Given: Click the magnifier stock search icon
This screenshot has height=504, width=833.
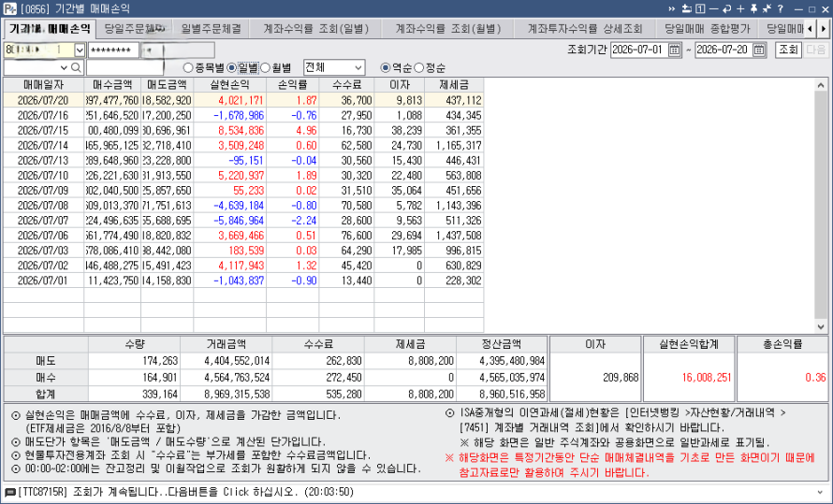Looking at the screenshot, I should coord(76,67).
